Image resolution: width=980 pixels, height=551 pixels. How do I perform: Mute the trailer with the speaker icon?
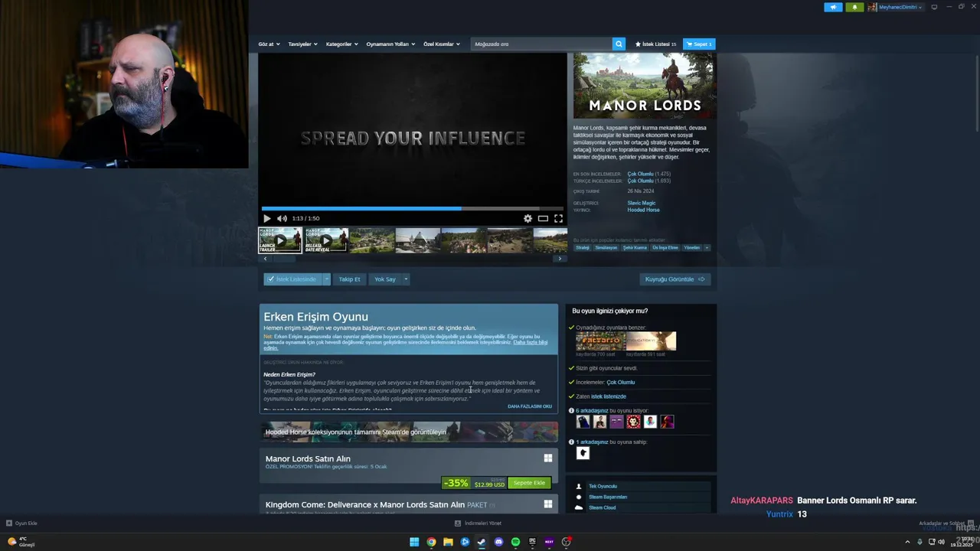pyautogui.click(x=282, y=218)
